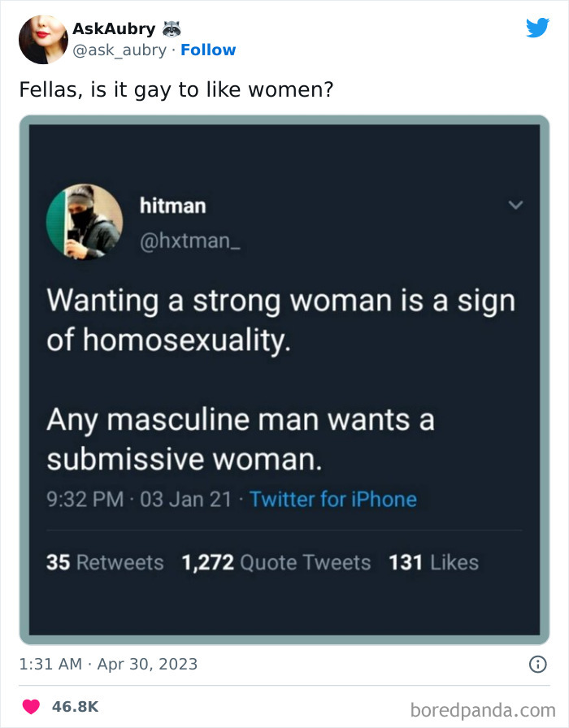Click the 9:32 PM 03 Jan 21 timestamp
569x728 pixels.
[x=138, y=500]
